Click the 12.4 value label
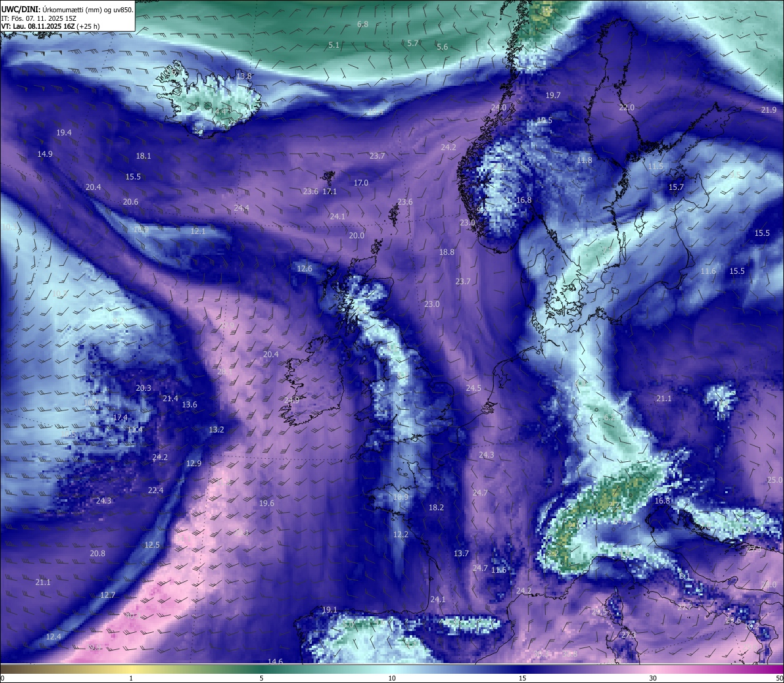Viewport: 784px width, 683px height. click(53, 637)
